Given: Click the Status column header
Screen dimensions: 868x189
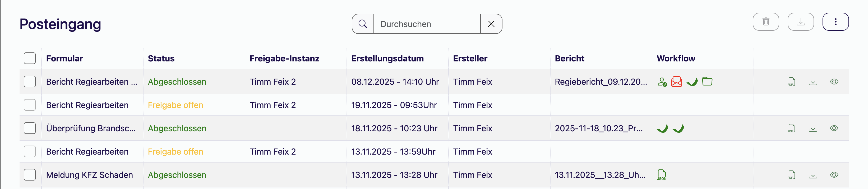Looking at the screenshot, I should coord(161,58).
